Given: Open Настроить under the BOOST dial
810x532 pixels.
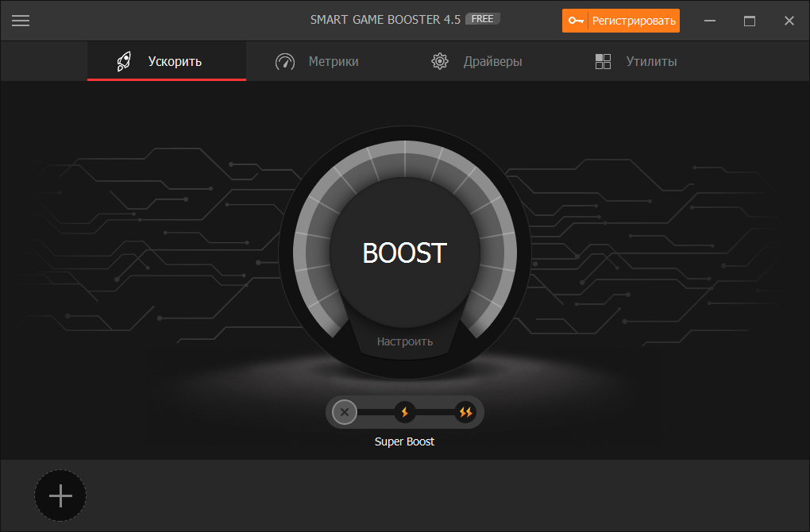Looking at the screenshot, I should (x=404, y=341).
